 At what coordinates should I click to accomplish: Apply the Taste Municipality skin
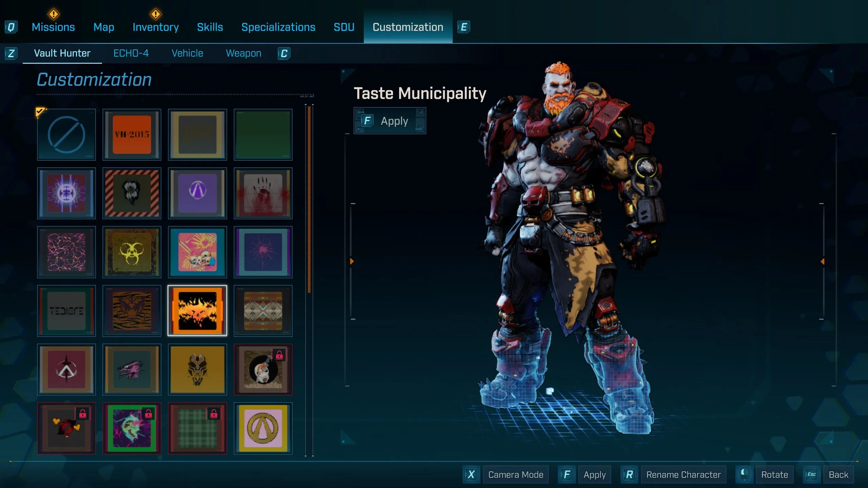[390, 121]
